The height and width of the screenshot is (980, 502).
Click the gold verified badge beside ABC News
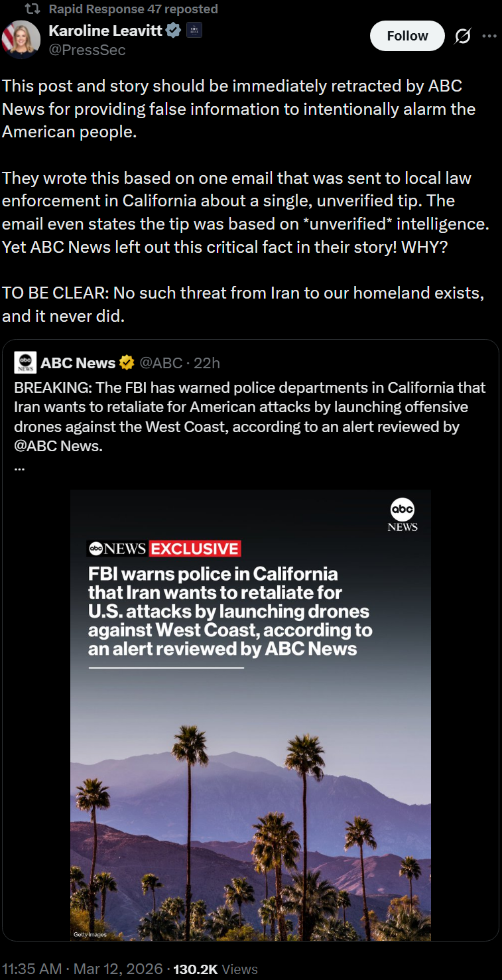(127, 363)
